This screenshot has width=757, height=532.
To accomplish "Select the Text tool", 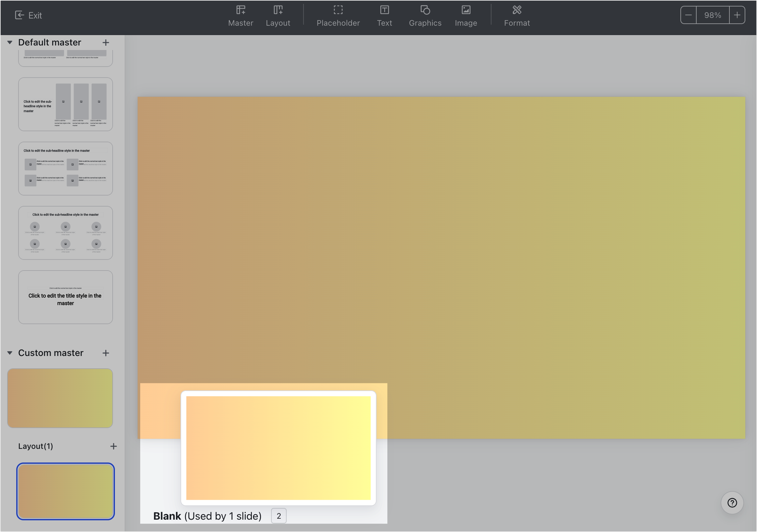I will click(x=384, y=15).
